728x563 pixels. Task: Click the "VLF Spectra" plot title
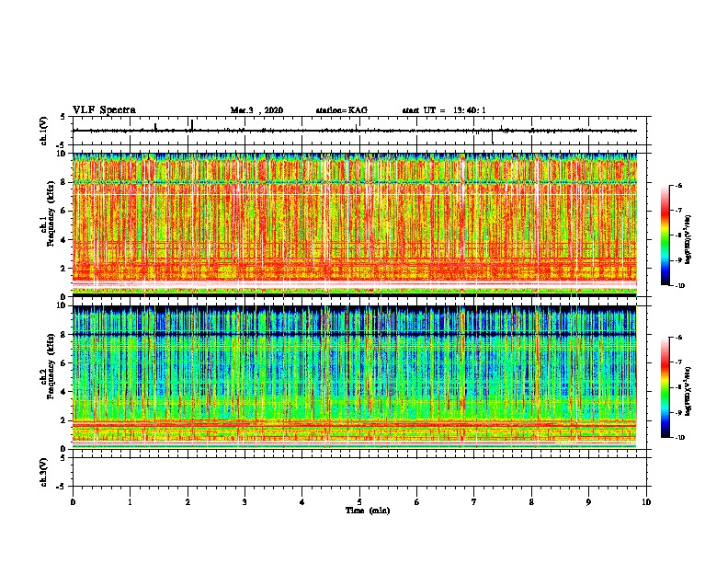[x=104, y=109]
